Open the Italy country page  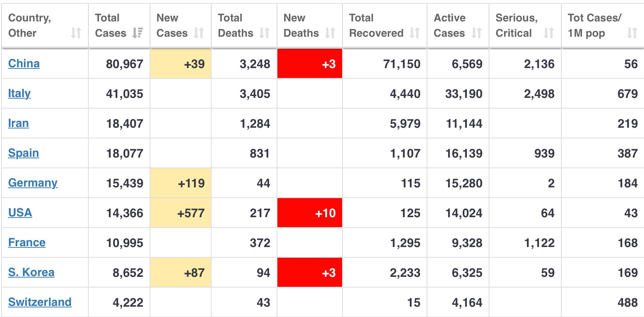(x=19, y=93)
